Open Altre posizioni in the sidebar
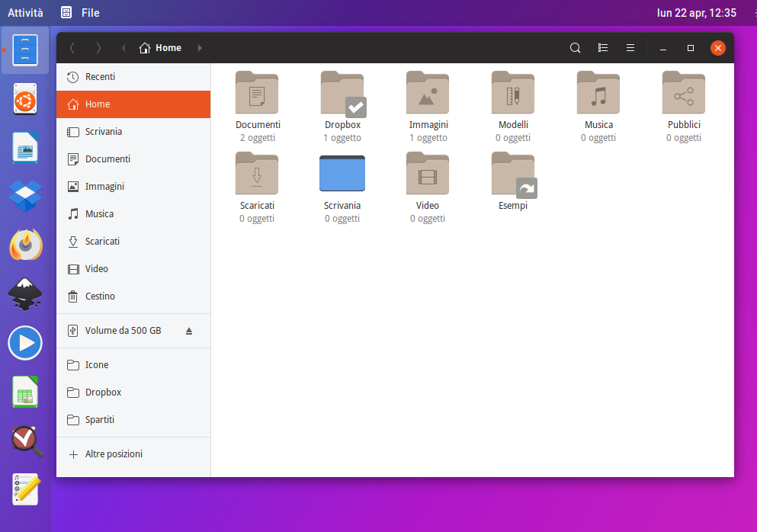 (x=133, y=454)
